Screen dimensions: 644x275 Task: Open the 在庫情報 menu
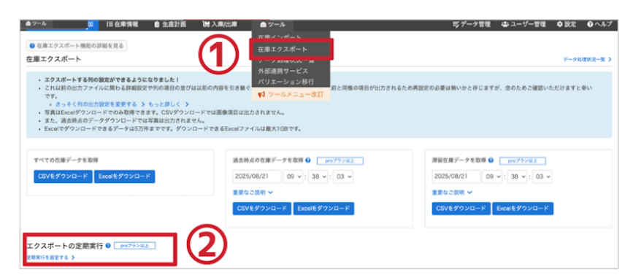coord(123,25)
